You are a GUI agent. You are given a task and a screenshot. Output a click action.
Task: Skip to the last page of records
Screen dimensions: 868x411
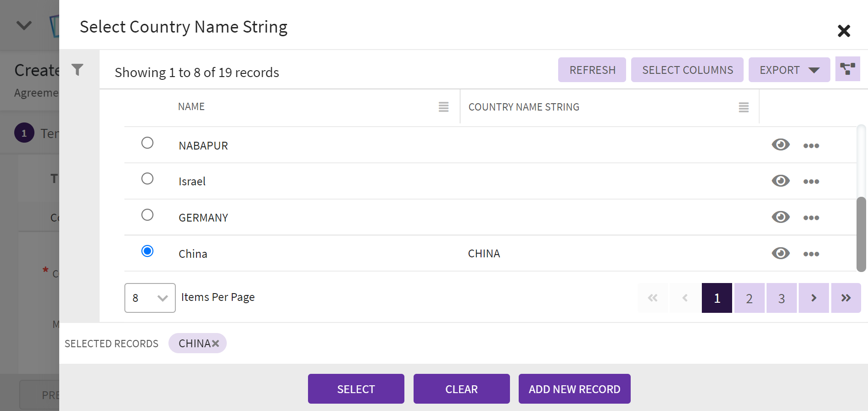click(846, 298)
